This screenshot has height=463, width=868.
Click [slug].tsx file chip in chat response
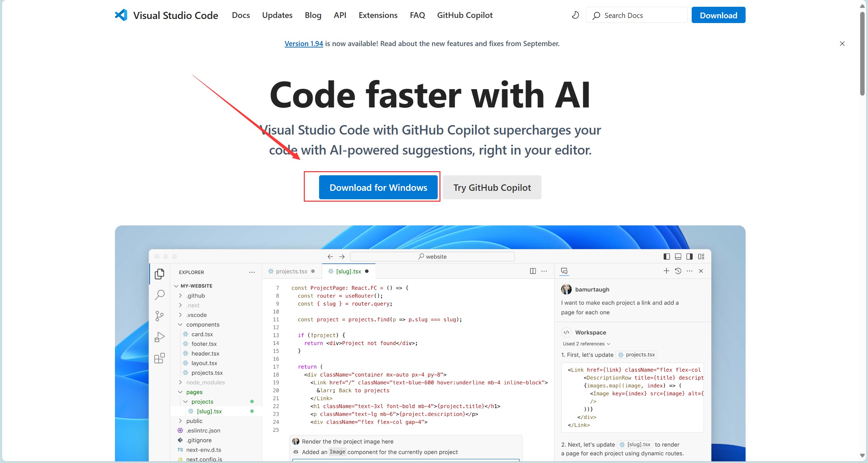635,444
